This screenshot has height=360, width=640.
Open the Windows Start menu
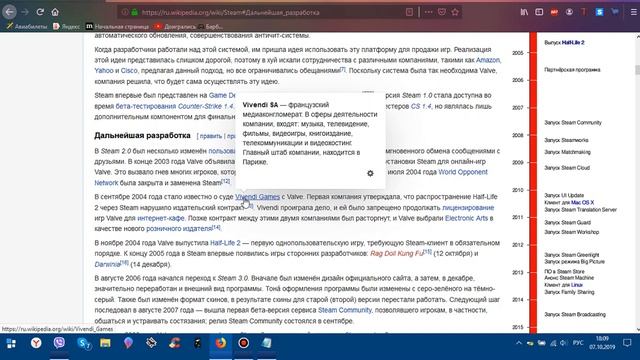tap(11, 344)
